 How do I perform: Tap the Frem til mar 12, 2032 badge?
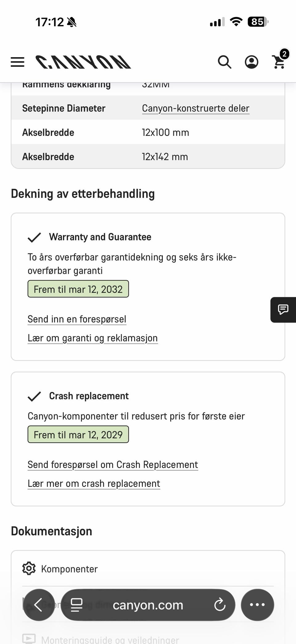78,289
